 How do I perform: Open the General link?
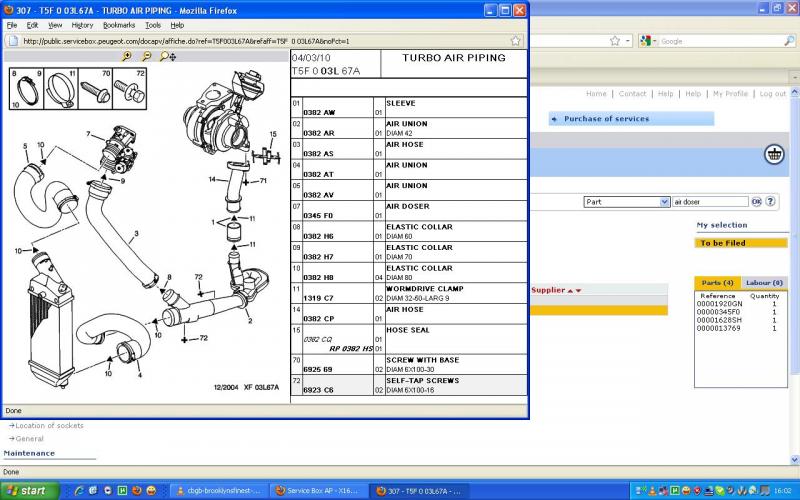[29, 439]
